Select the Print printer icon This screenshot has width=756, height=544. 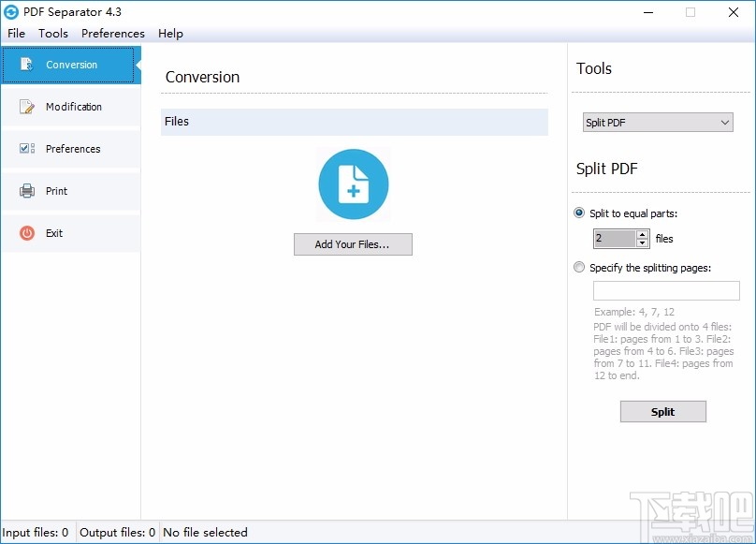click(24, 190)
